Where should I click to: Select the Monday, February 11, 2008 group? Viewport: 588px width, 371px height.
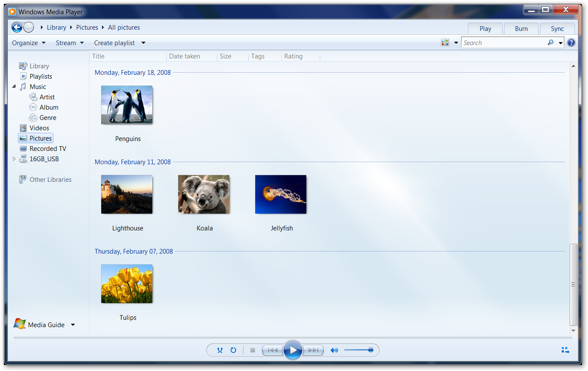click(133, 162)
